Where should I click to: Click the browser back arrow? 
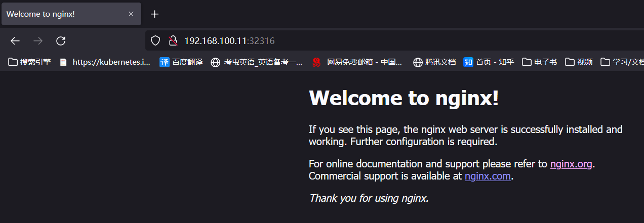click(x=15, y=41)
